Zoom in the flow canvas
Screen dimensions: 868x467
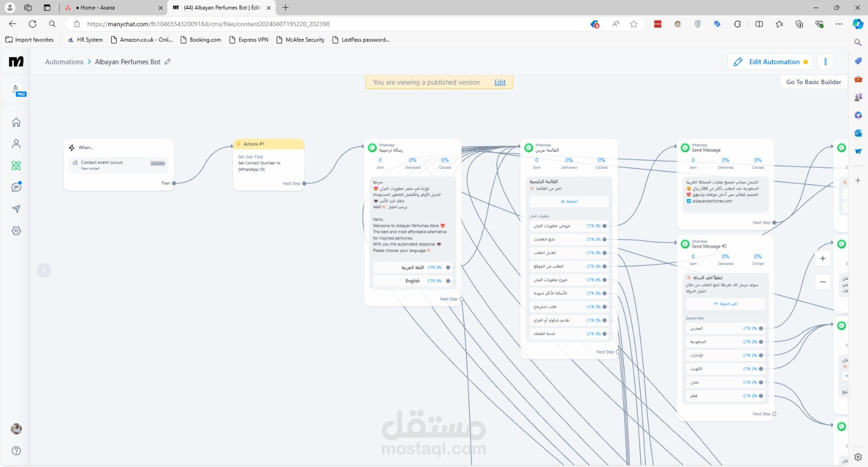point(822,258)
